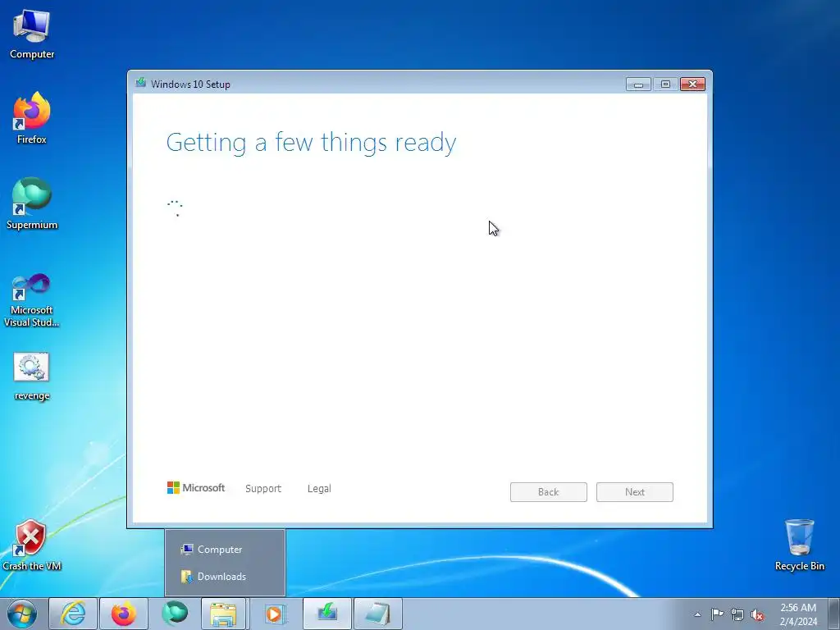This screenshot has width=840, height=630.
Task: Show hidden system tray icons
Action: pyautogui.click(x=697, y=614)
